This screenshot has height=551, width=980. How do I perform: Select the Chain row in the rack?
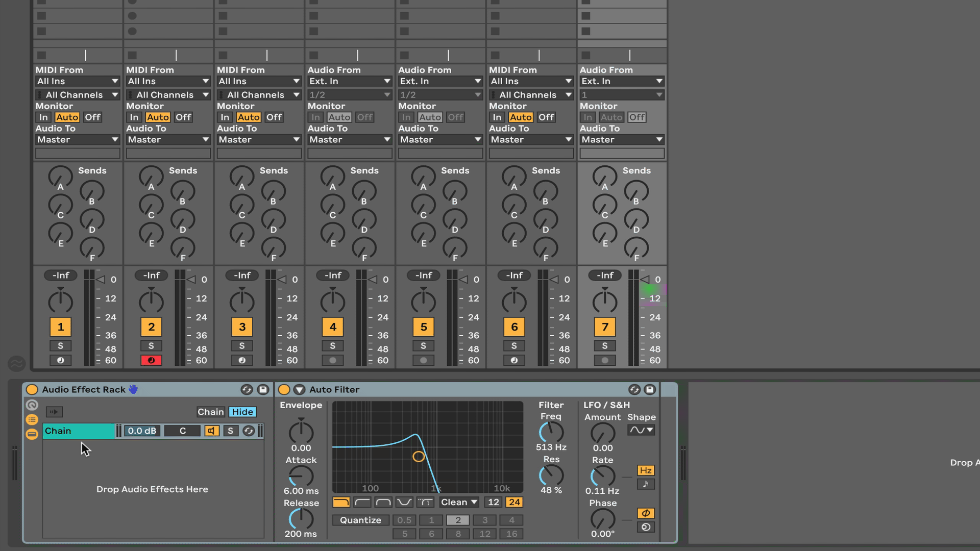point(79,431)
